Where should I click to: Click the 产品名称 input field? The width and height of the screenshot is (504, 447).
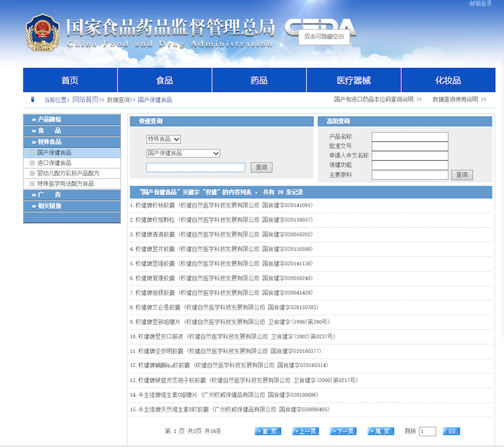pyautogui.click(x=409, y=136)
